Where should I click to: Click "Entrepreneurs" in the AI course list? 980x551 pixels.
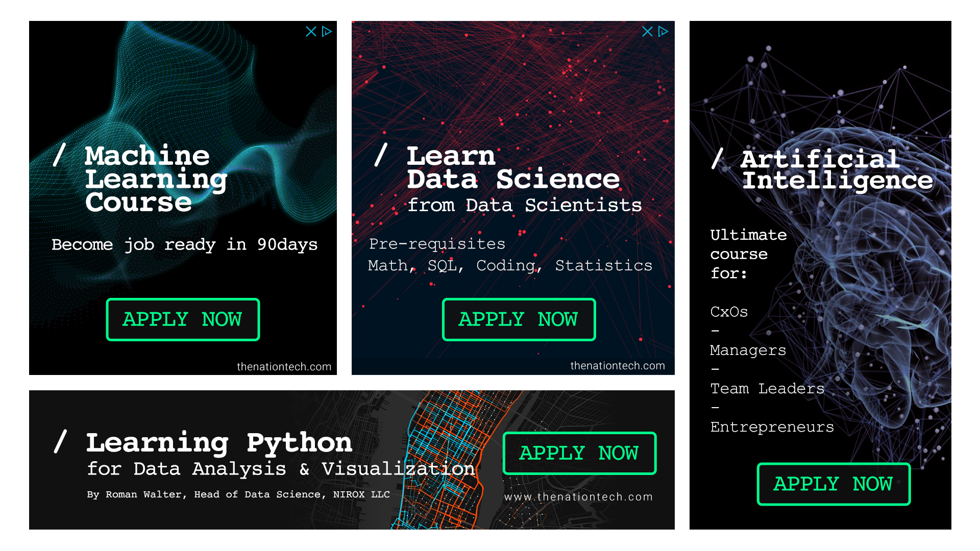pos(772,427)
